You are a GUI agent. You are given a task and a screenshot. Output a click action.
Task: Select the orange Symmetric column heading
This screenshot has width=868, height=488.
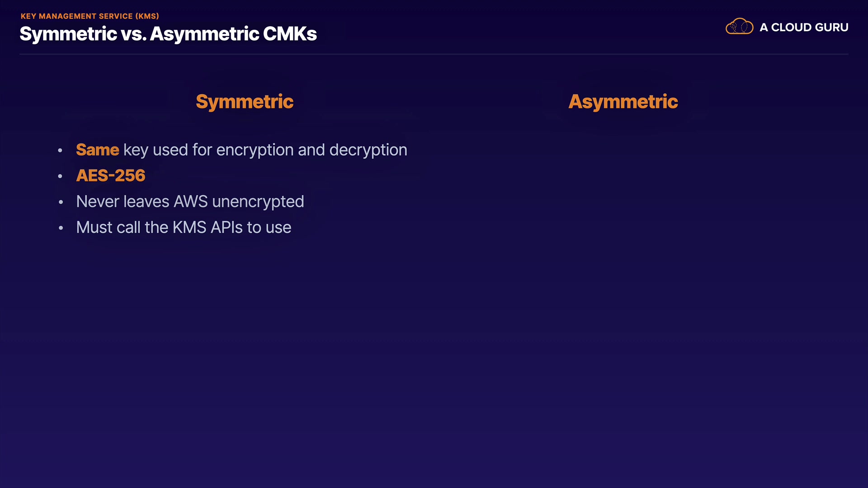(x=245, y=102)
